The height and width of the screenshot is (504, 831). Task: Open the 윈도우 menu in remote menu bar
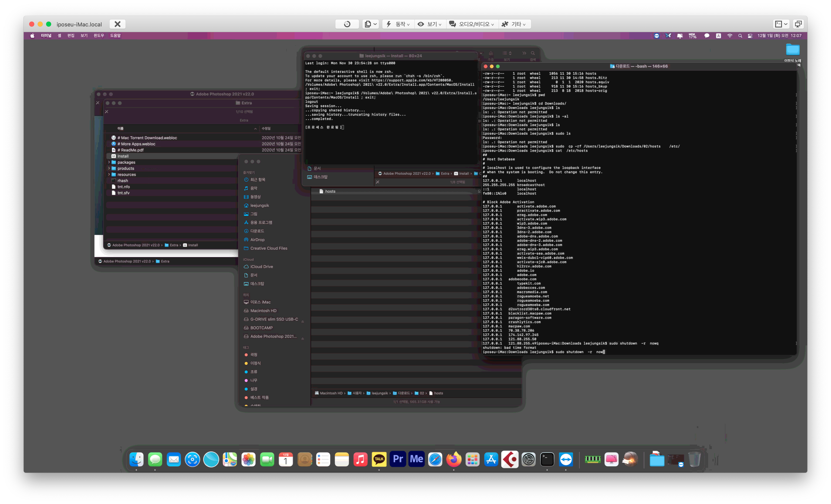99,35
